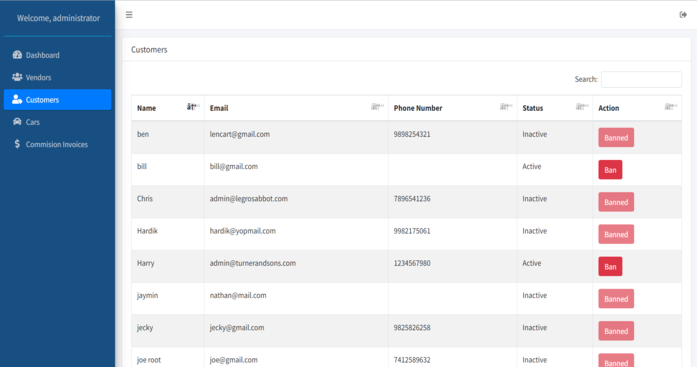Ban the customer Harry
Viewport: 697px width, 367px height.
(x=610, y=267)
